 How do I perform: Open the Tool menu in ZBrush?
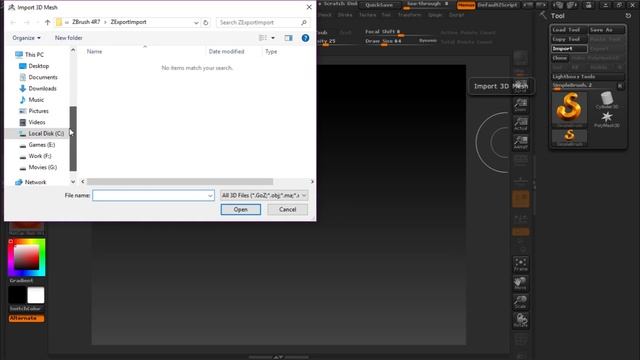click(386, 15)
